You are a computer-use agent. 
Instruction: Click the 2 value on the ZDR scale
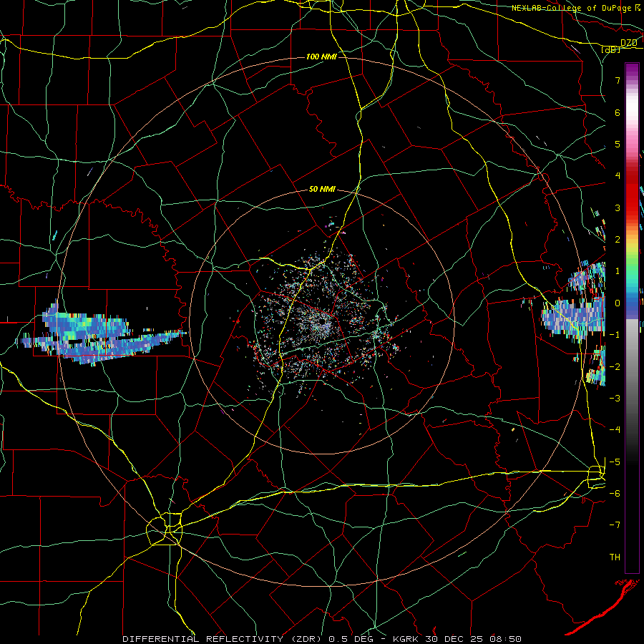pyautogui.click(x=618, y=240)
